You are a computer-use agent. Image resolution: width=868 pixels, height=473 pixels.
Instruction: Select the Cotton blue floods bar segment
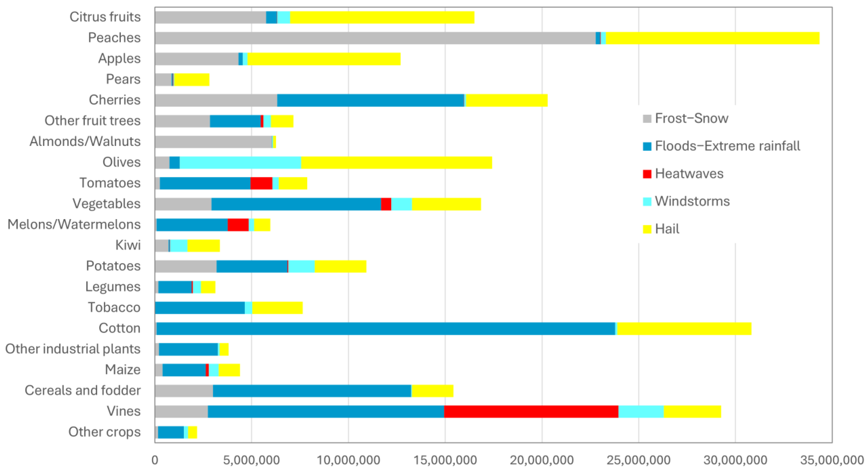tap(385, 329)
